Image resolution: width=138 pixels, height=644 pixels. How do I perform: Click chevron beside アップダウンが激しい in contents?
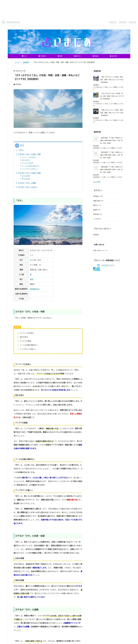click(x=21, y=169)
